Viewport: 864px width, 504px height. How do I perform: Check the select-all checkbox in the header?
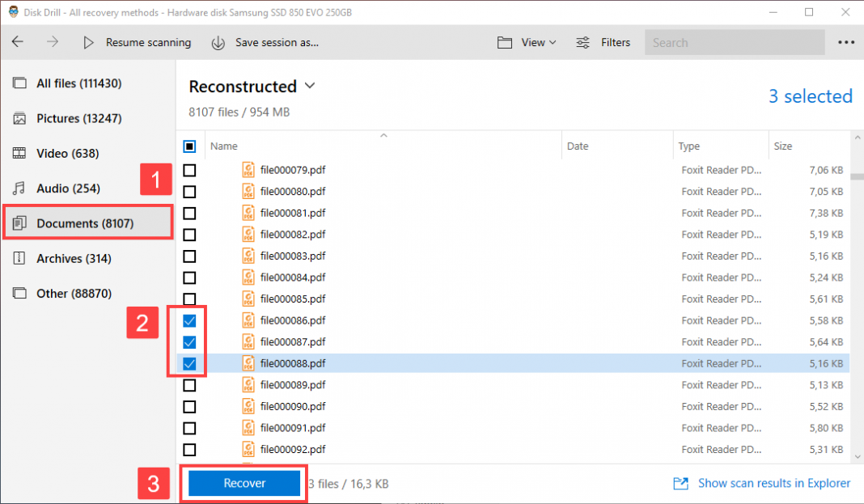189,146
